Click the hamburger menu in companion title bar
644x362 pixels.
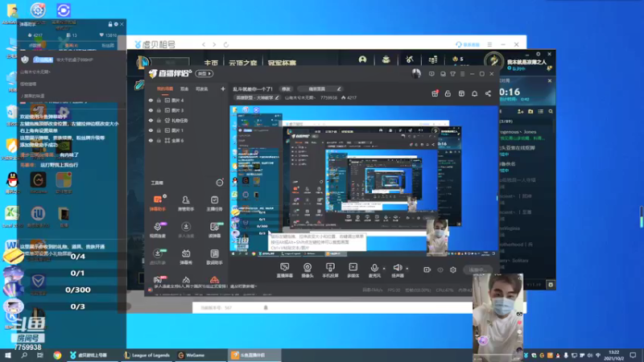tap(462, 74)
